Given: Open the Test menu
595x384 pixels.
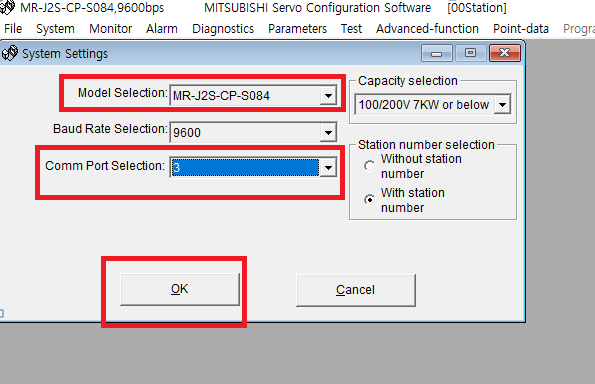Looking at the screenshot, I should pos(351,28).
